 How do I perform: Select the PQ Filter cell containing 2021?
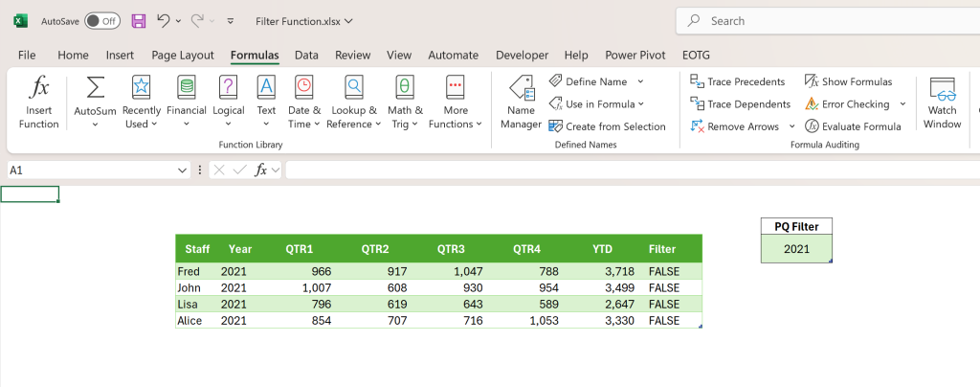pos(797,249)
